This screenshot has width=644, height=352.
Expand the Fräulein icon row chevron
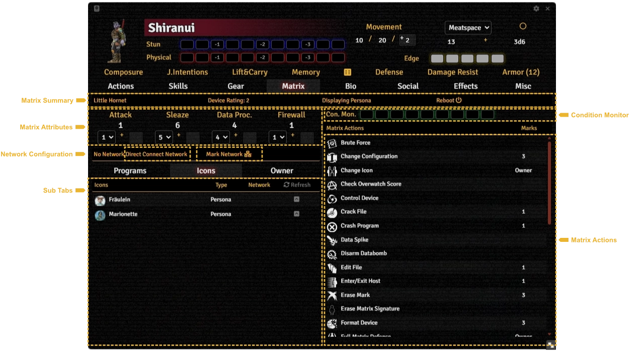coord(296,200)
